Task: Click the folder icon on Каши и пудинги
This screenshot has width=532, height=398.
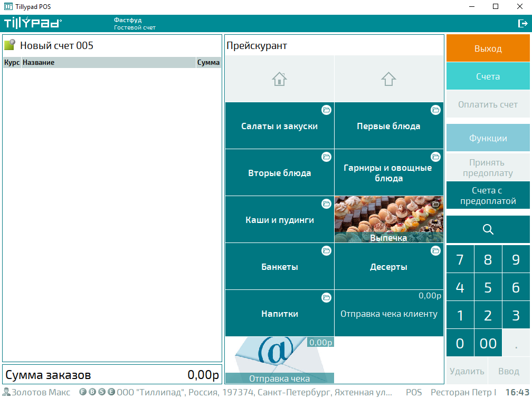Action: coord(326,204)
